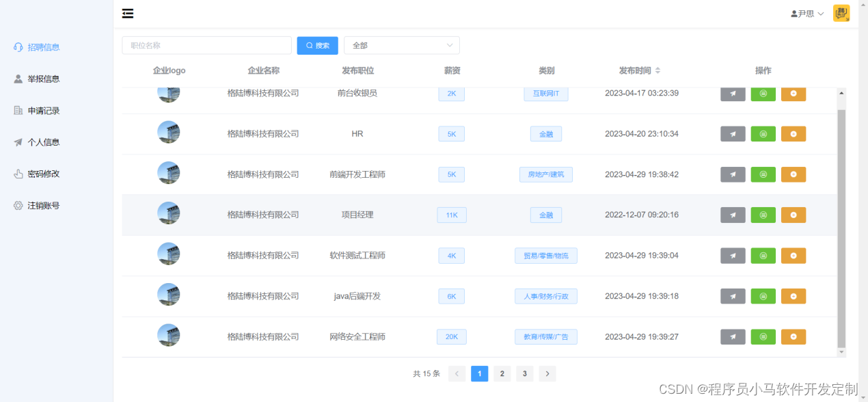This screenshot has height=402, width=868.
Task: Click the user avatar icon beside 尹思
Action: (x=793, y=12)
